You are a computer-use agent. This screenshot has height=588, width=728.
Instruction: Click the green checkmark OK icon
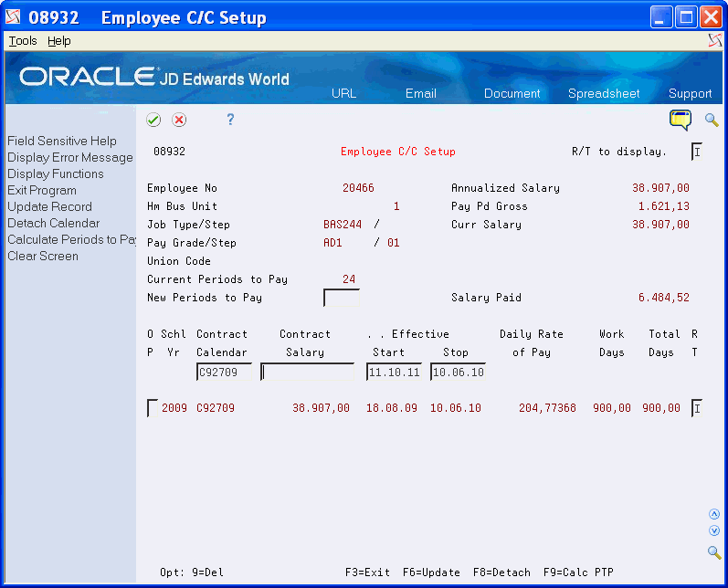click(x=153, y=120)
